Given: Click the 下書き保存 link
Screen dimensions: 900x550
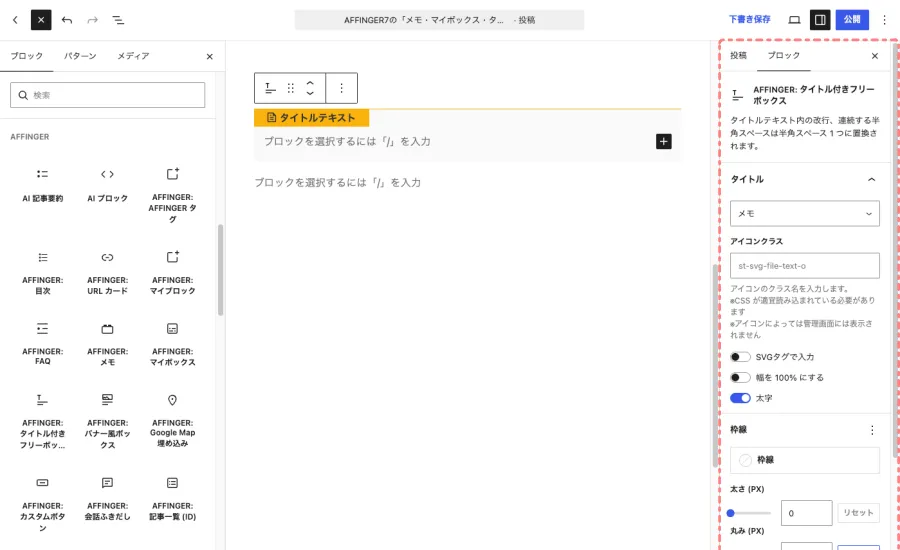Looking at the screenshot, I should click(749, 20).
